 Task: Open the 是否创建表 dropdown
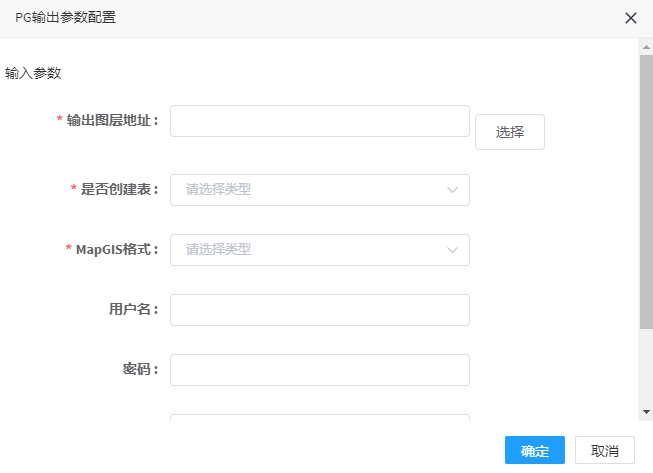tap(320, 190)
